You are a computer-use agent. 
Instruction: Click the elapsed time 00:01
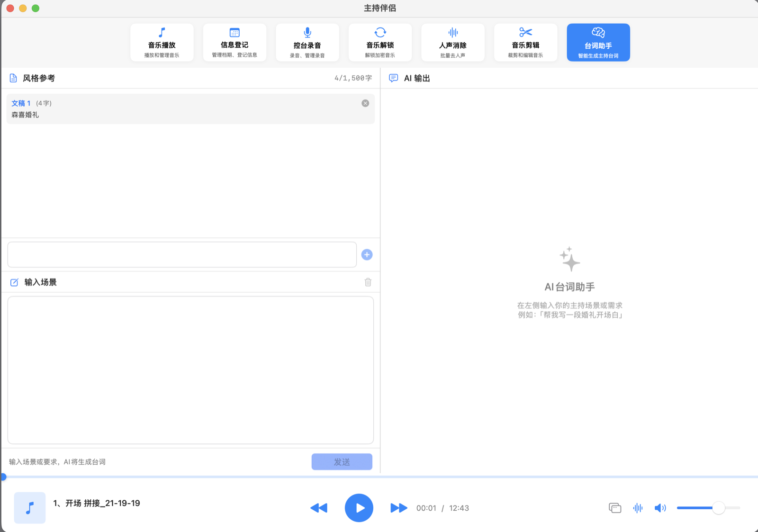(x=426, y=508)
